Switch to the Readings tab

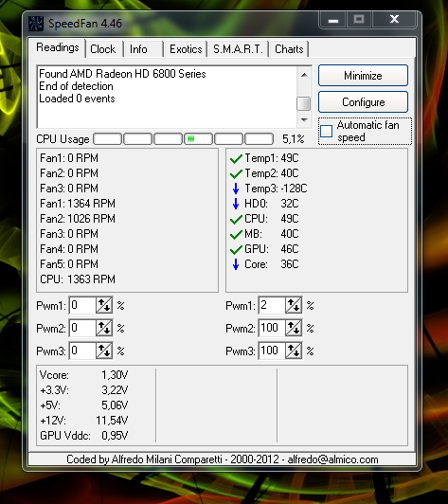pos(58,47)
